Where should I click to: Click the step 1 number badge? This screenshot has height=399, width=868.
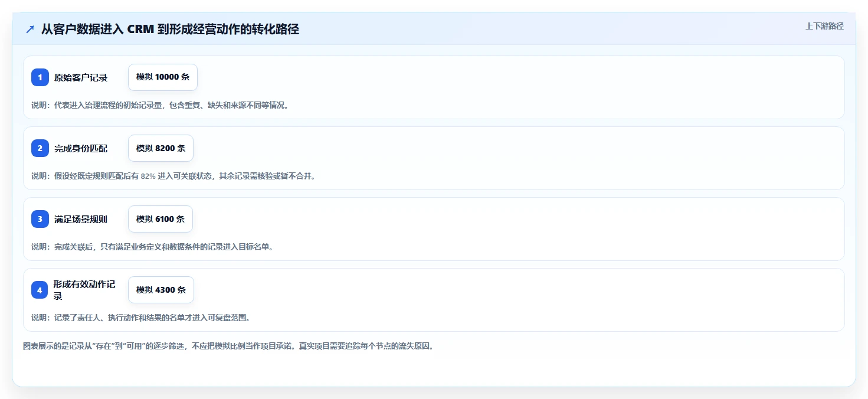(x=40, y=77)
